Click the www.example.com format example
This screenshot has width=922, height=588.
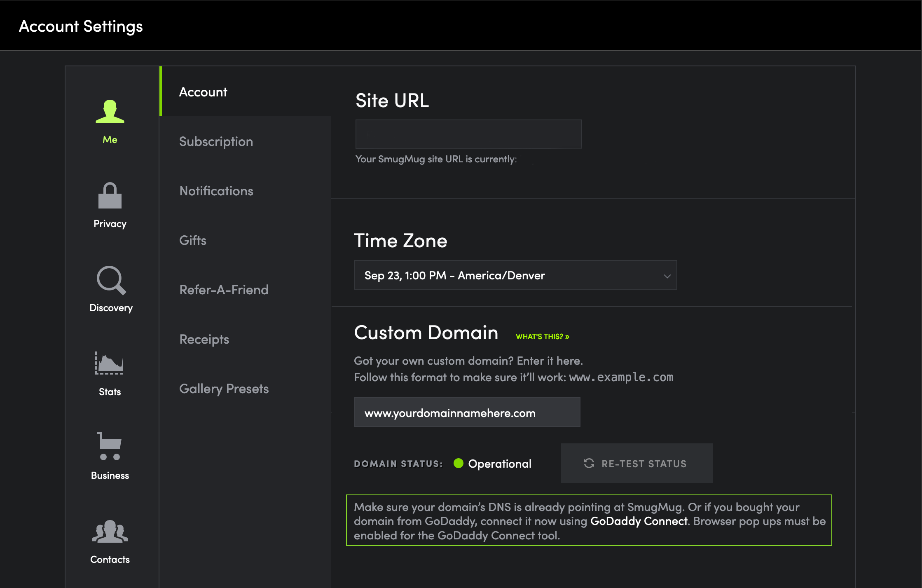pyautogui.click(x=621, y=377)
